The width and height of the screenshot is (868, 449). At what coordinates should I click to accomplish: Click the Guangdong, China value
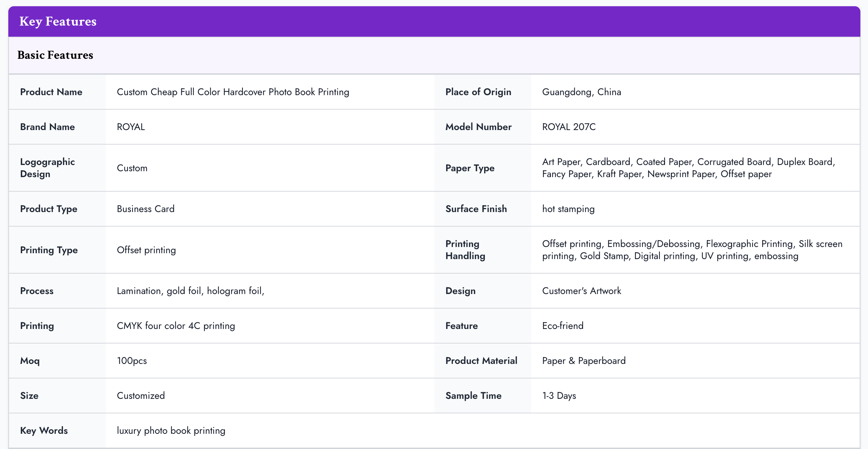[581, 92]
